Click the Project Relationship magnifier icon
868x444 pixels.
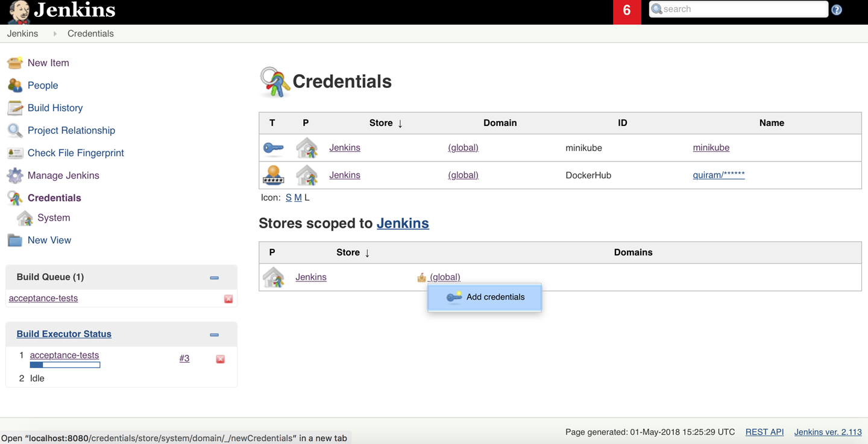(x=15, y=130)
